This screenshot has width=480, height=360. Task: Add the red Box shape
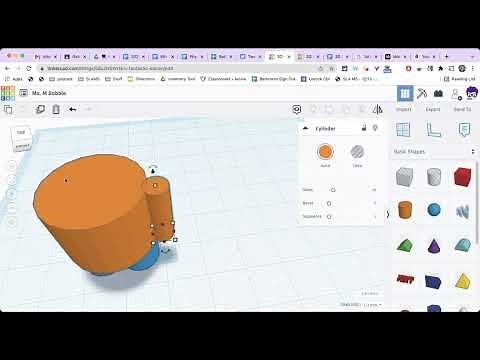(463, 176)
